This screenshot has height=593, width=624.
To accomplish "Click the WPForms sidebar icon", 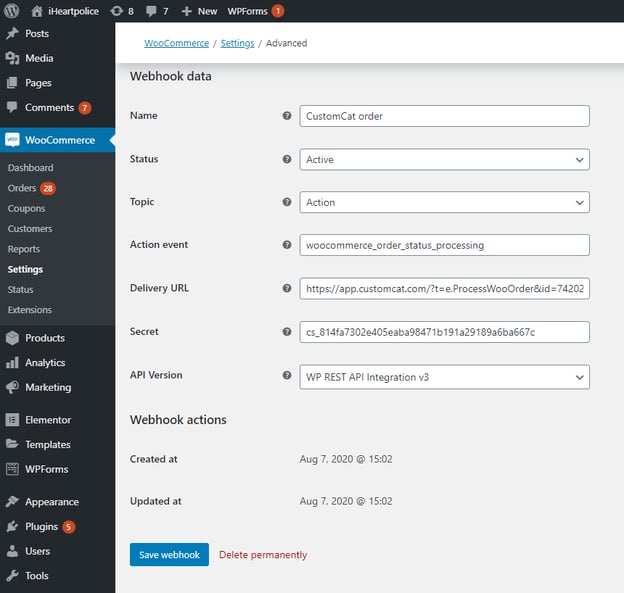I will point(12,469).
